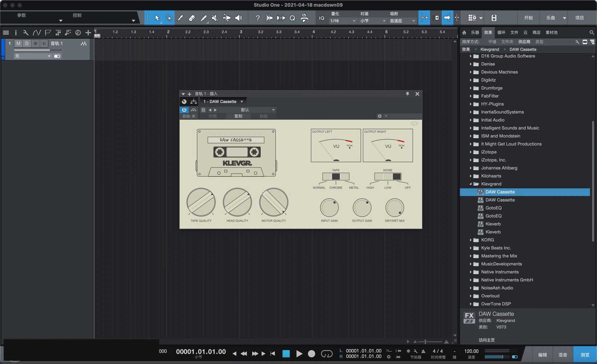Expand the Native Instruments folder

[x=470, y=272]
